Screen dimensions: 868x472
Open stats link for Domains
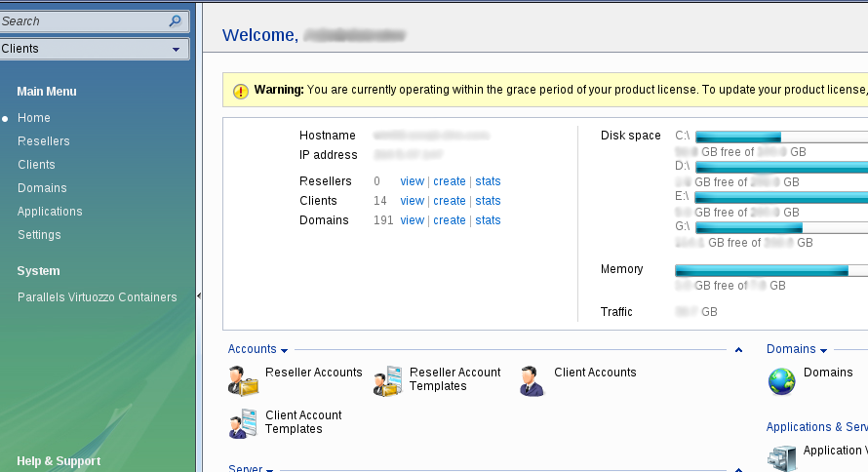(x=488, y=220)
